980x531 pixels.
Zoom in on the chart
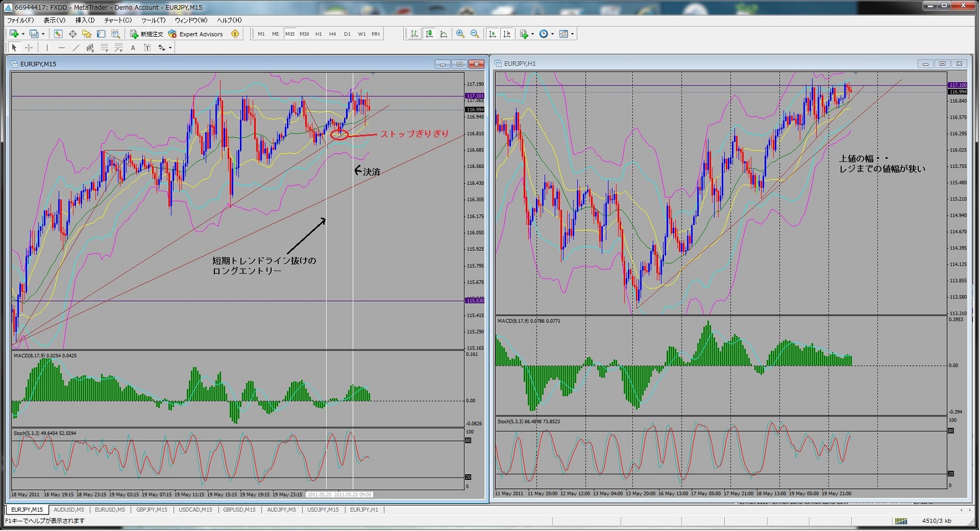point(461,34)
